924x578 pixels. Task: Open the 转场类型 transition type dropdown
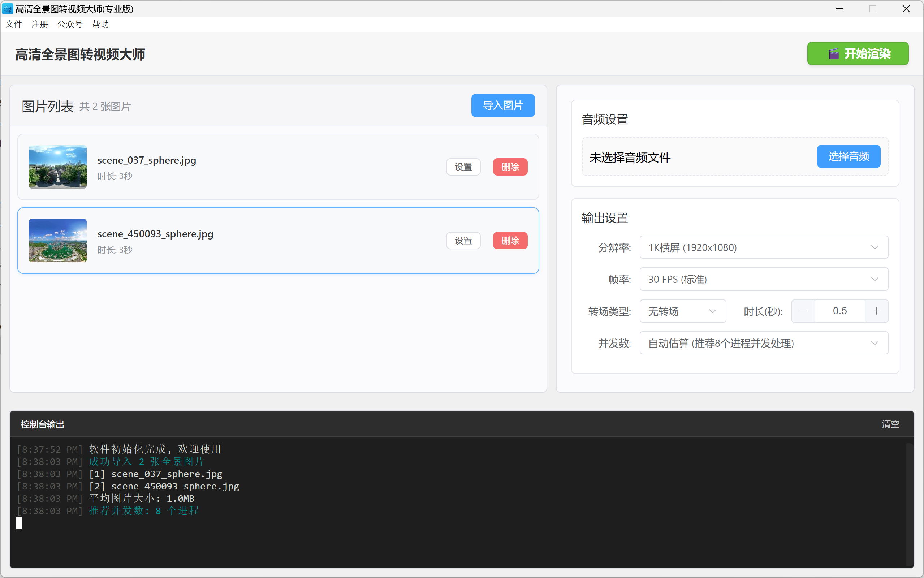[682, 311]
